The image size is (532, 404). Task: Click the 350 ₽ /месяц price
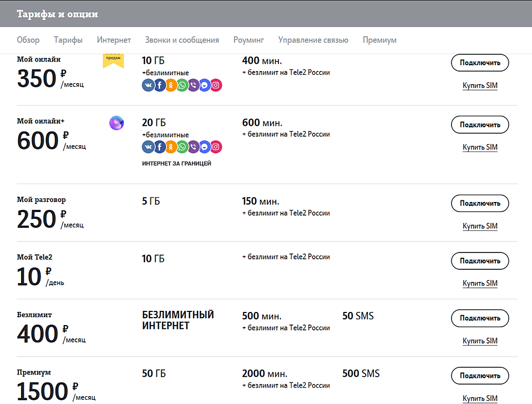[x=51, y=79]
